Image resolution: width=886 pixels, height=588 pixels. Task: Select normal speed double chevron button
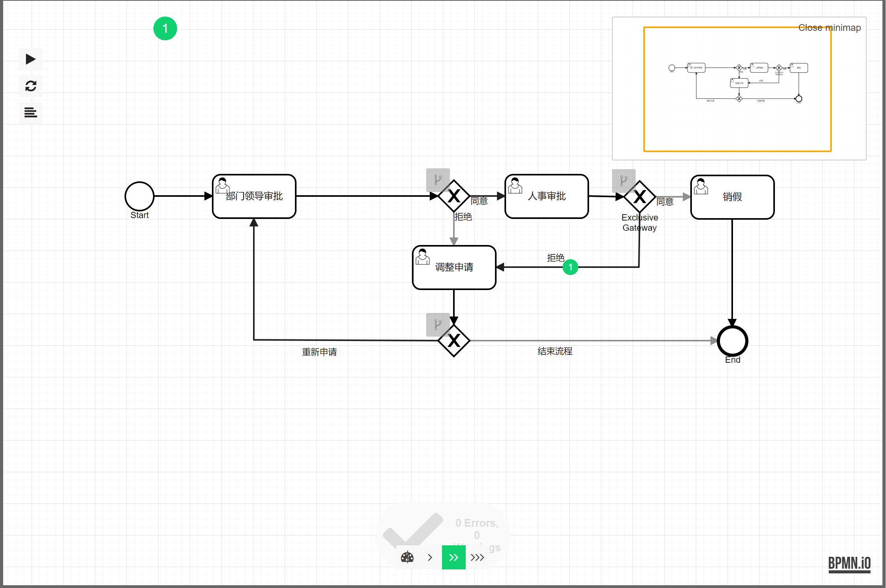[453, 558]
